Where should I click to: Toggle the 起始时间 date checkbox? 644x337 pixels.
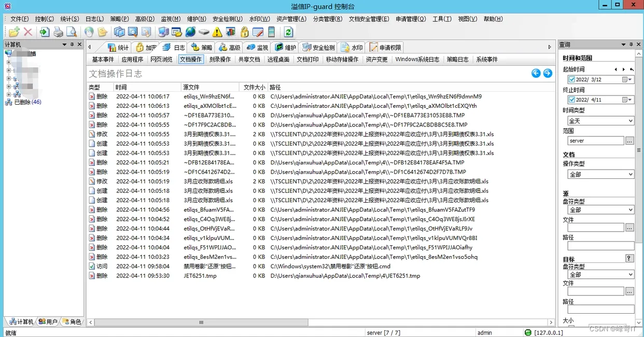(x=571, y=80)
